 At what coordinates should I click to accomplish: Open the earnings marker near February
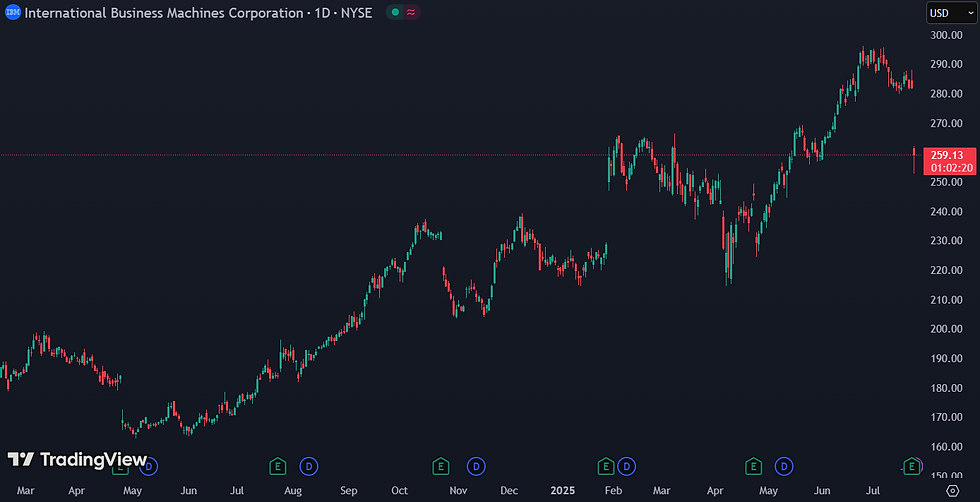(606, 466)
